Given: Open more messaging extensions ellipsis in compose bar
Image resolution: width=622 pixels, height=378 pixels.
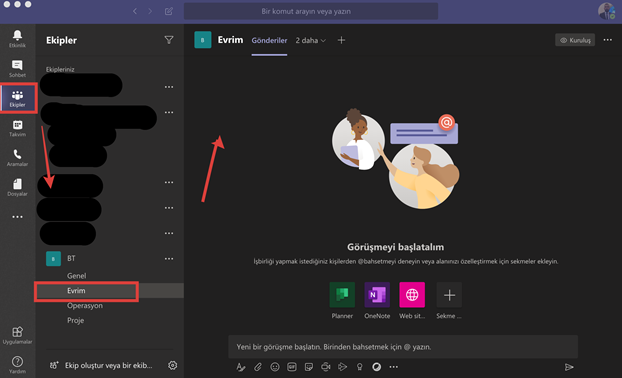Looking at the screenshot, I should tap(394, 367).
